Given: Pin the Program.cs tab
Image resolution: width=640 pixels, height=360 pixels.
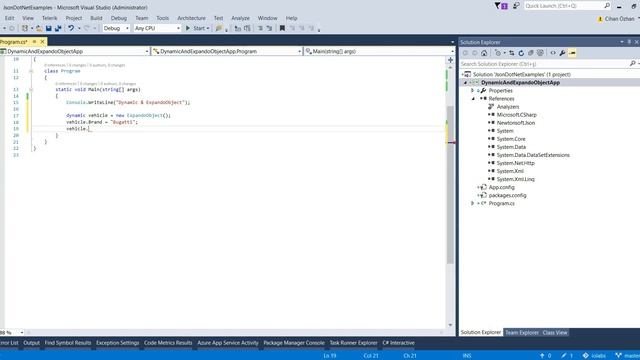Looking at the screenshot, I should click(35, 42).
